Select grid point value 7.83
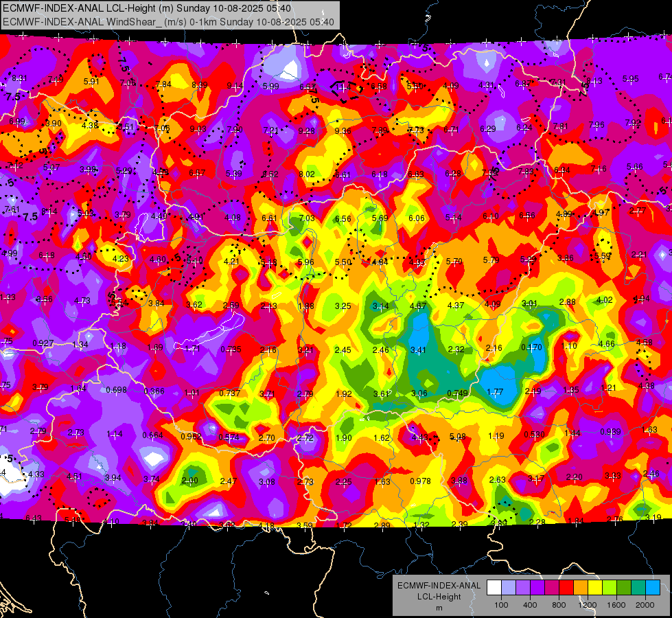The height and width of the screenshot is (618, 672). click(x=526, y=171)
